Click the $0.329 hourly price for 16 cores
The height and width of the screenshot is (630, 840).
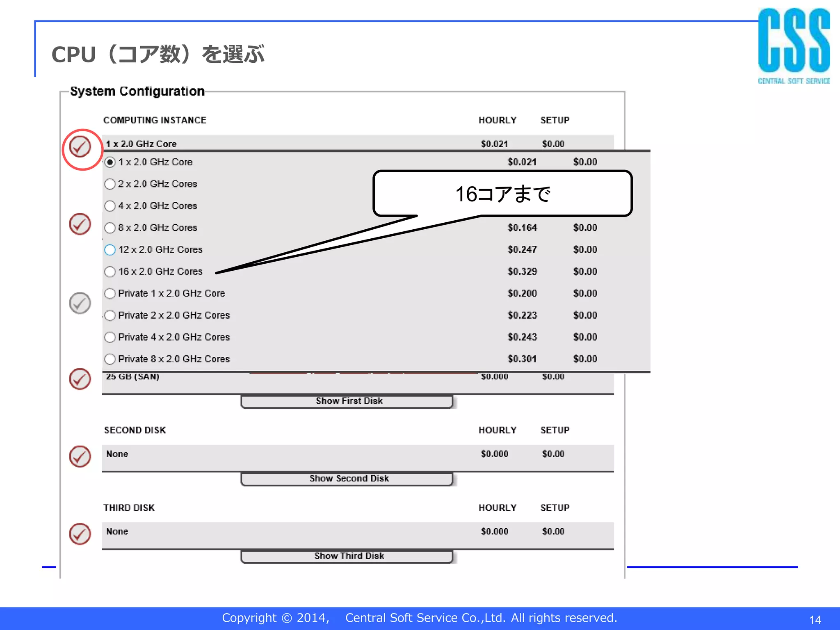pos(522,272)
